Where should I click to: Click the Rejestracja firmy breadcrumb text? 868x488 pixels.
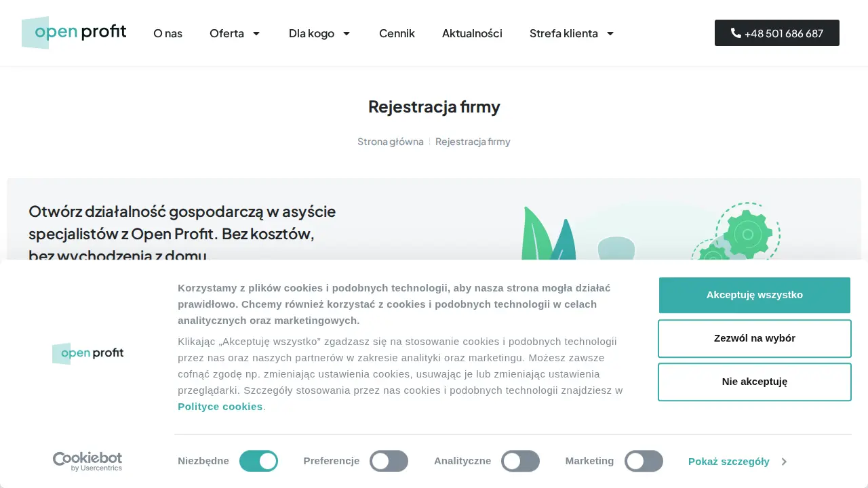473,142
